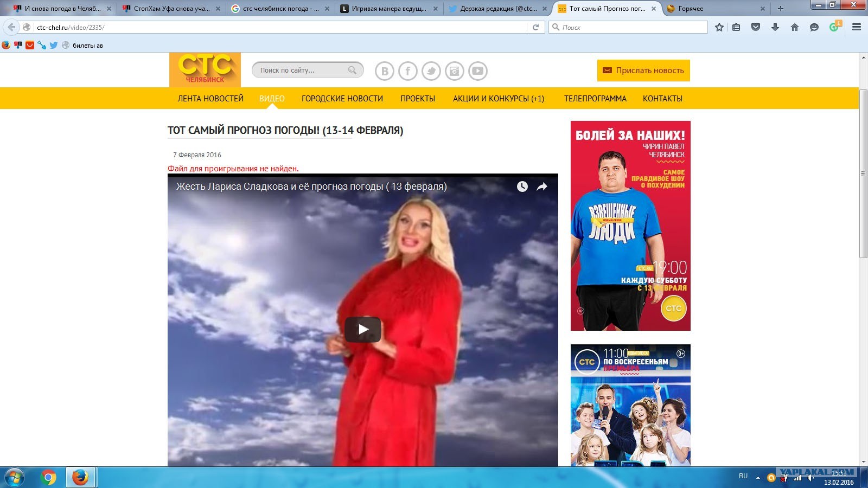Open the Facebook social icon
The image size is (868, 488).
(x=408, y=71)
